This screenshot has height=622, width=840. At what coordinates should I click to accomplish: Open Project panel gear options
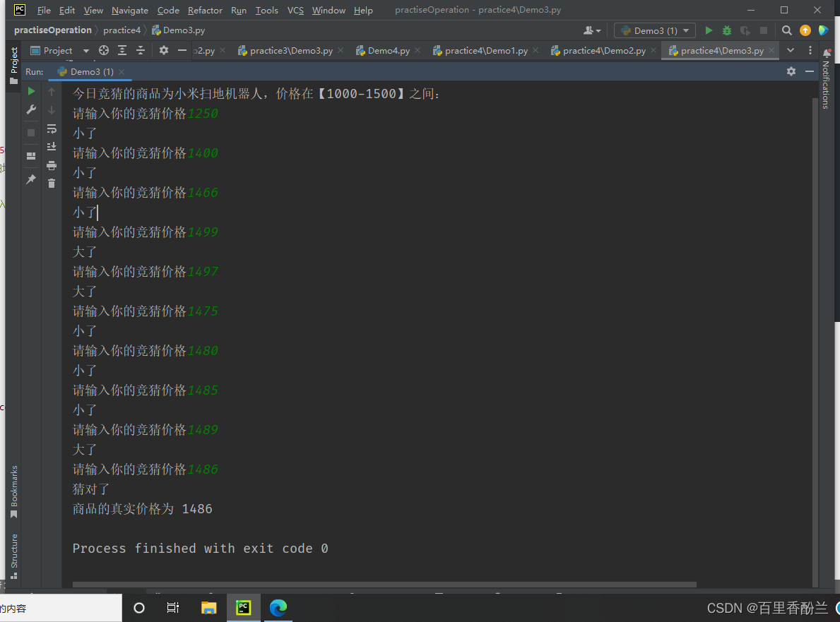pyautogui.click(x=163, y=50)
